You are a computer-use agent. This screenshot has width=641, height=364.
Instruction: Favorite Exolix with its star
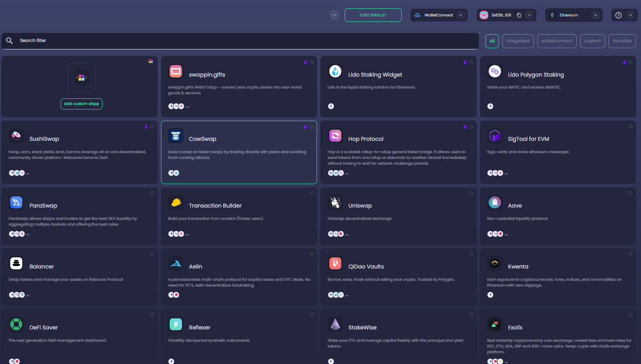point(631,315)
